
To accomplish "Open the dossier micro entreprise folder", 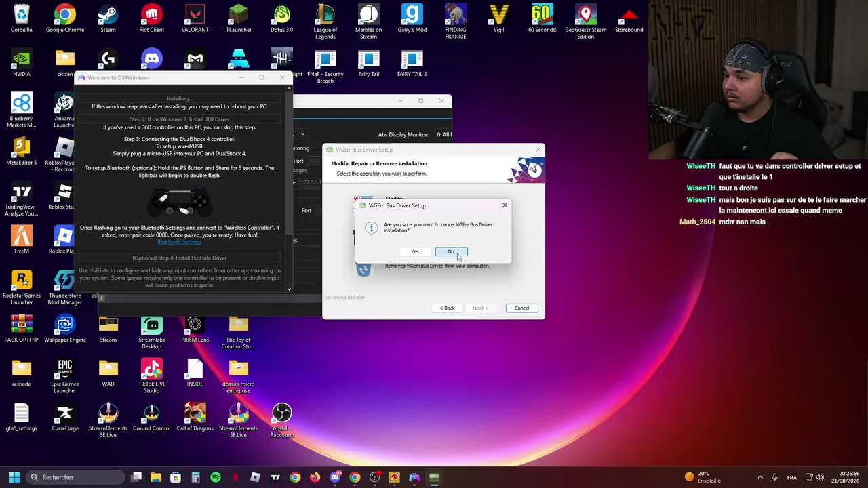I will tap(238, 376).
